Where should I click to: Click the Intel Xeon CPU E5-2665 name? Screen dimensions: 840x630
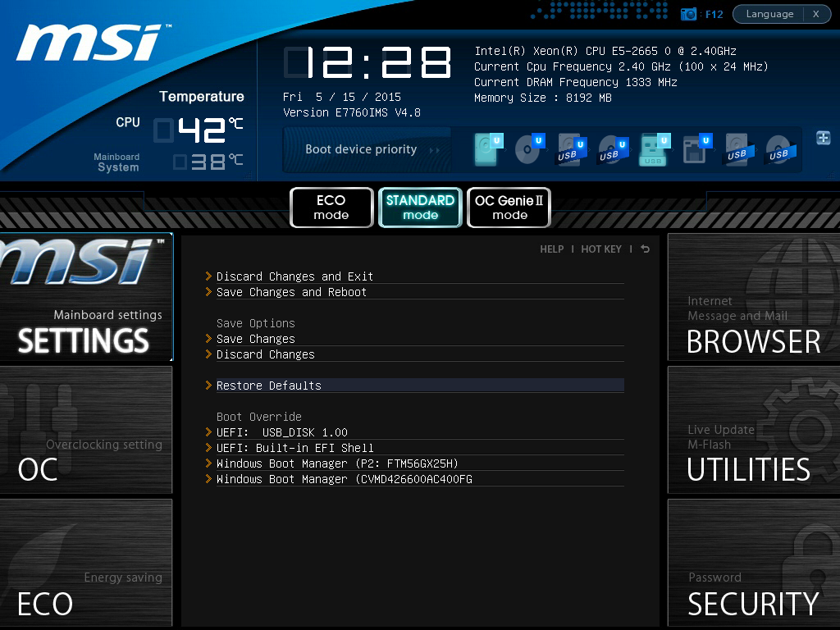605,51
